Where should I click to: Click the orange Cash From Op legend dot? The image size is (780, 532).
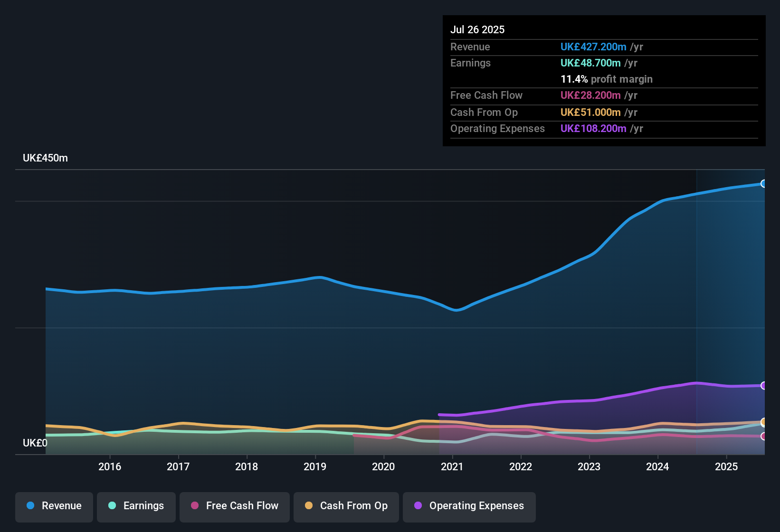(x=308, y=506)
